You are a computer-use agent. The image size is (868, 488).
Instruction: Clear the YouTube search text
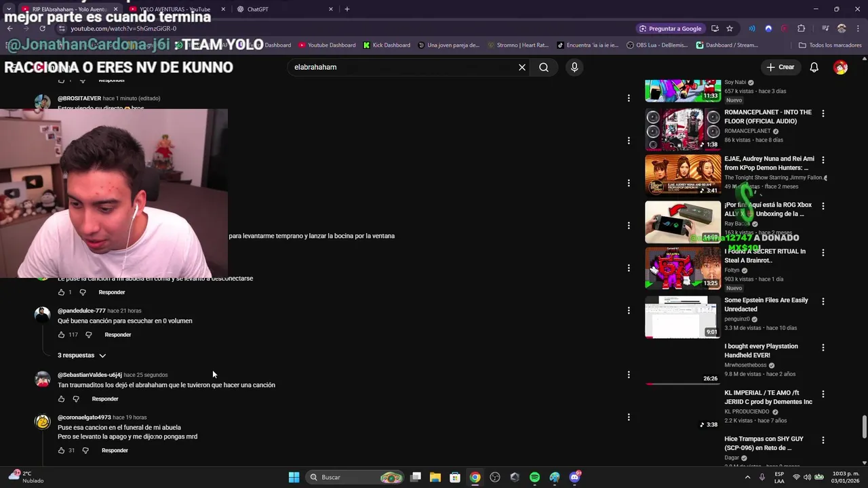[x=522, y=67]
